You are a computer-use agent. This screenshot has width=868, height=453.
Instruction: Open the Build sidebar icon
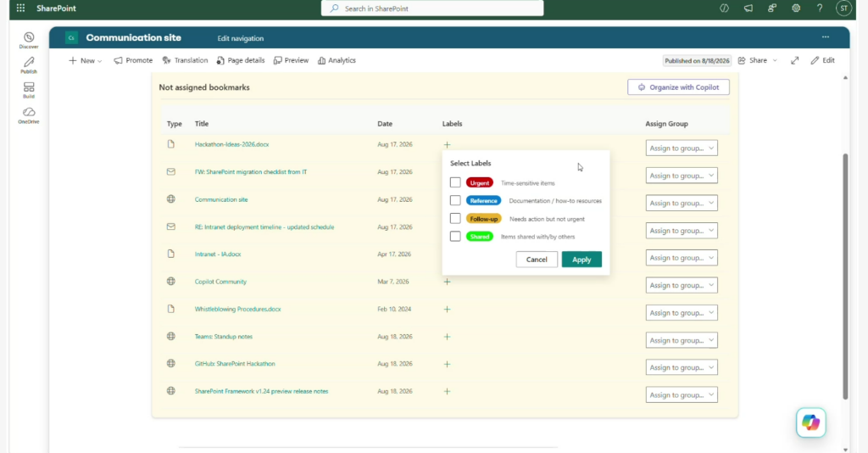(x=29, y=90)
